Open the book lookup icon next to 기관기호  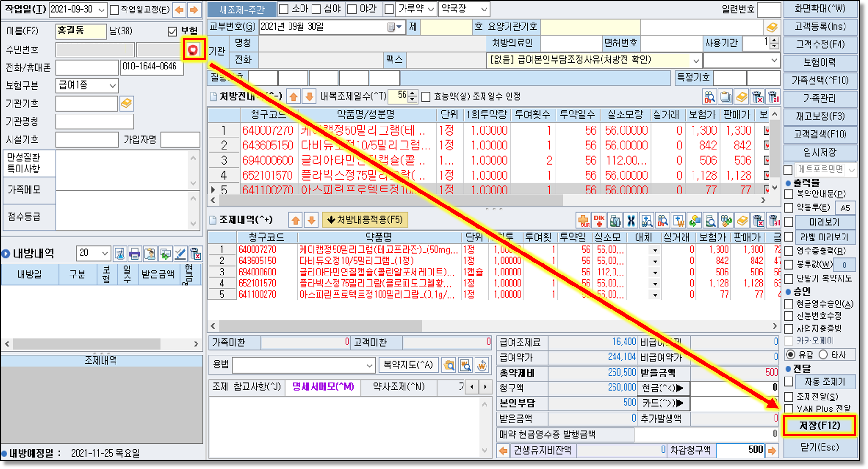point(127,103)
